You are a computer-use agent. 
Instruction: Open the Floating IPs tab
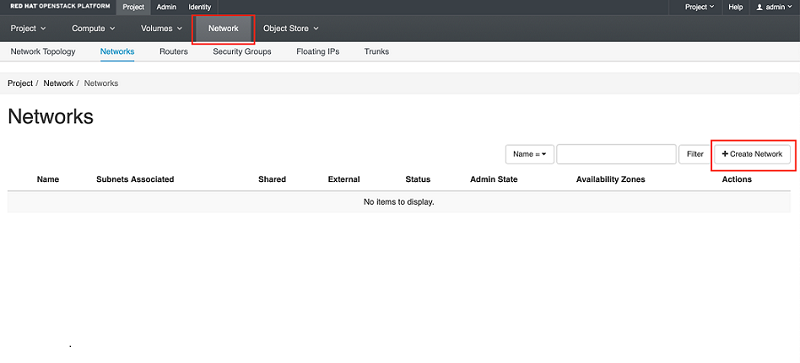pos(318,52)
